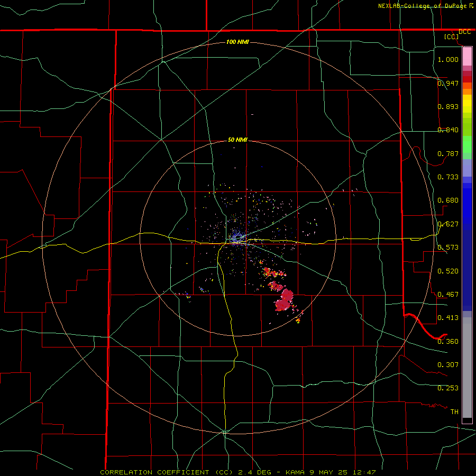This screenshot has width=476, height=476.
Task: Click the 1.000 legend value
Action: 448,59
